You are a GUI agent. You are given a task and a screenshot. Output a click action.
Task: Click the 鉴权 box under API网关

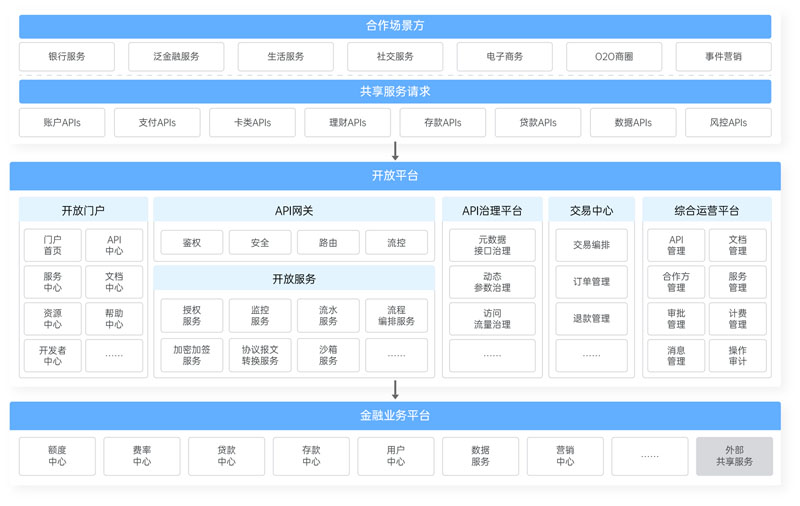[192, 243]
